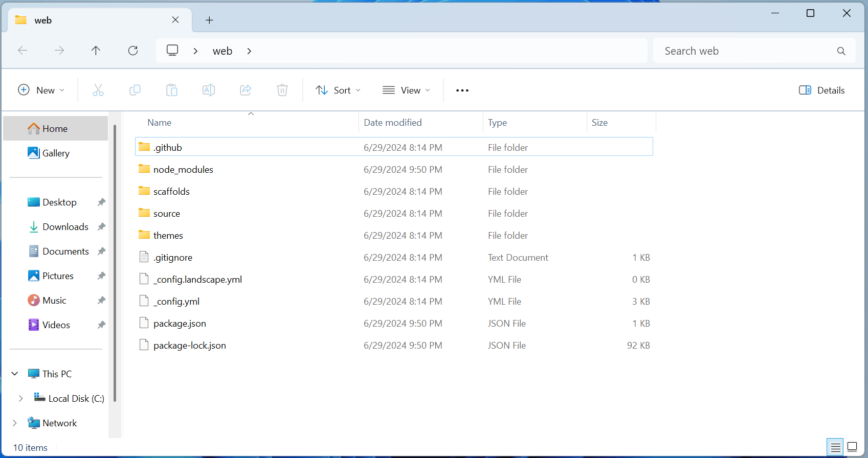
Task: Toggle the Details pane
Action: coord(821,90)
